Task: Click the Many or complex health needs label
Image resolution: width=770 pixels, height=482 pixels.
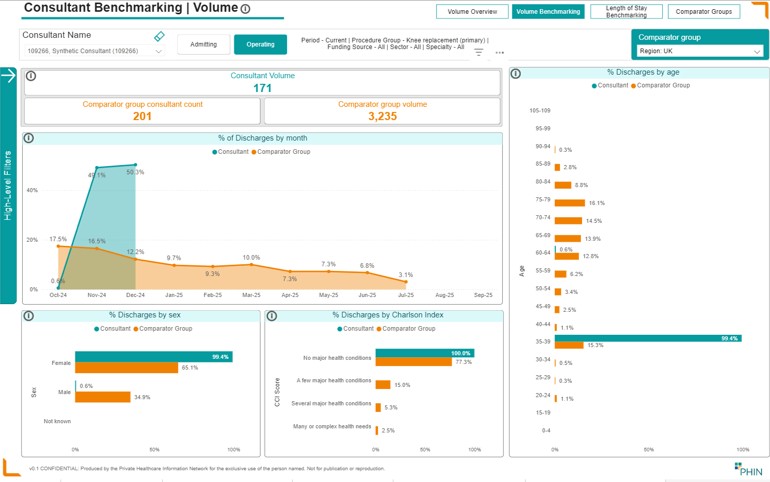Action: [x=332, y=427]
